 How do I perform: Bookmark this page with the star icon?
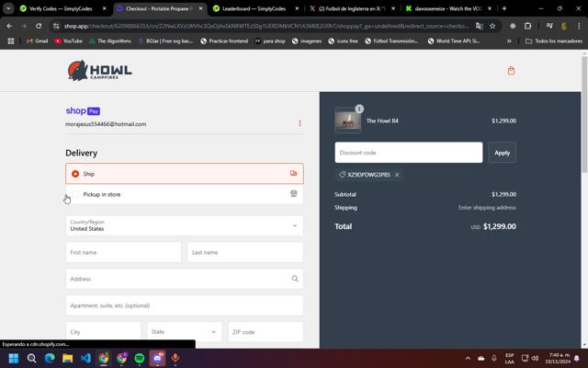pos(492,26)
